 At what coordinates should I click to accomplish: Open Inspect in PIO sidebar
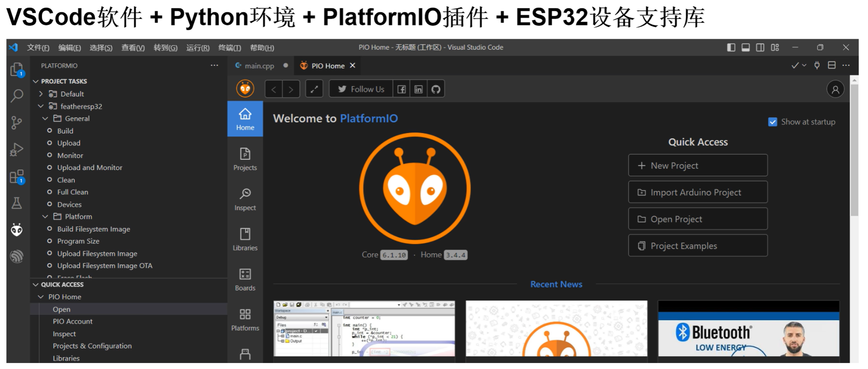pos(245,199)
